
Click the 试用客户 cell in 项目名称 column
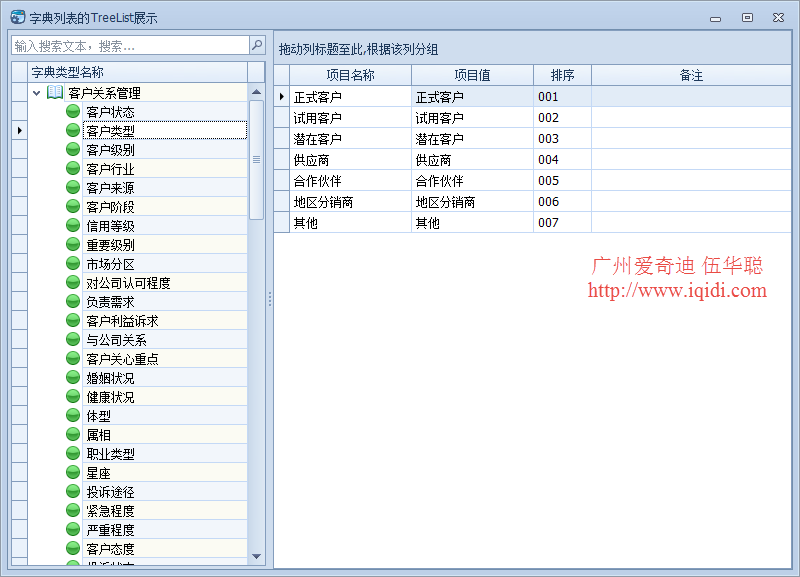coord(351,118)
